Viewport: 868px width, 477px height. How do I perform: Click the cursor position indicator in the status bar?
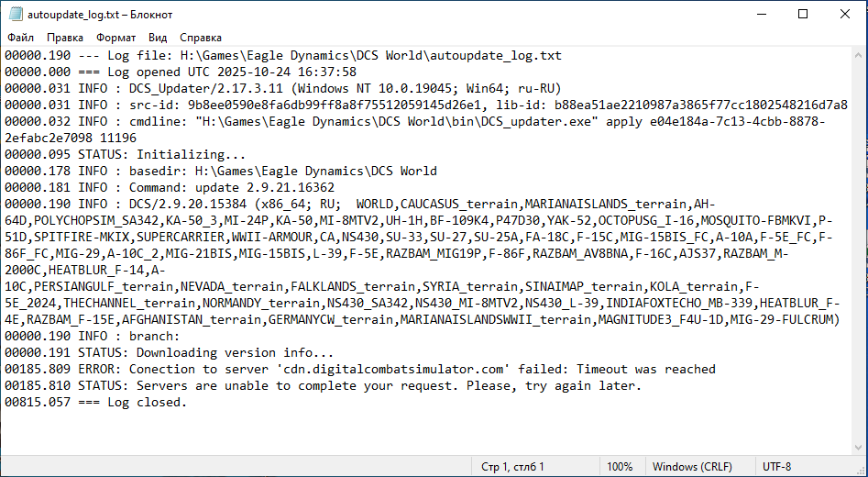tap(512, 467)
